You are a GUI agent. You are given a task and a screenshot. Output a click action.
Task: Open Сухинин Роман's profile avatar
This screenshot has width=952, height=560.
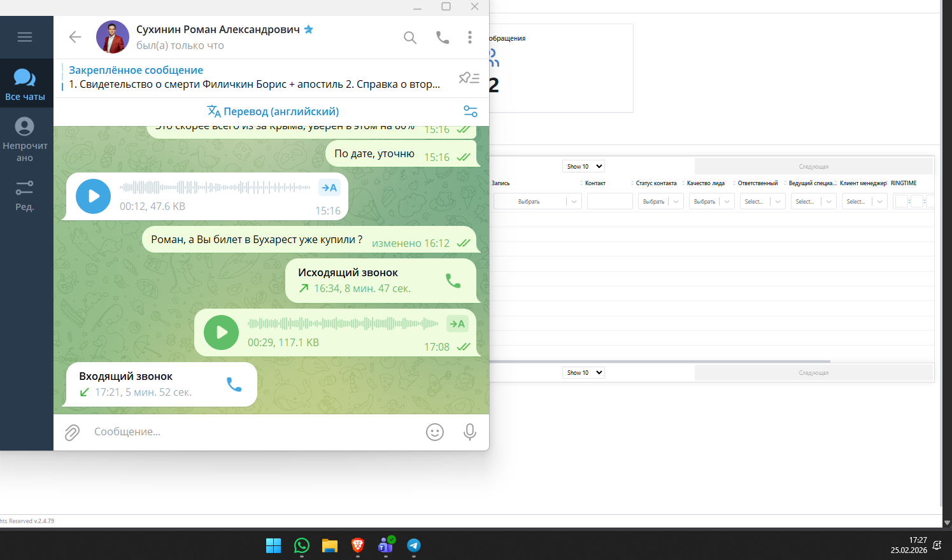point(113,37)
